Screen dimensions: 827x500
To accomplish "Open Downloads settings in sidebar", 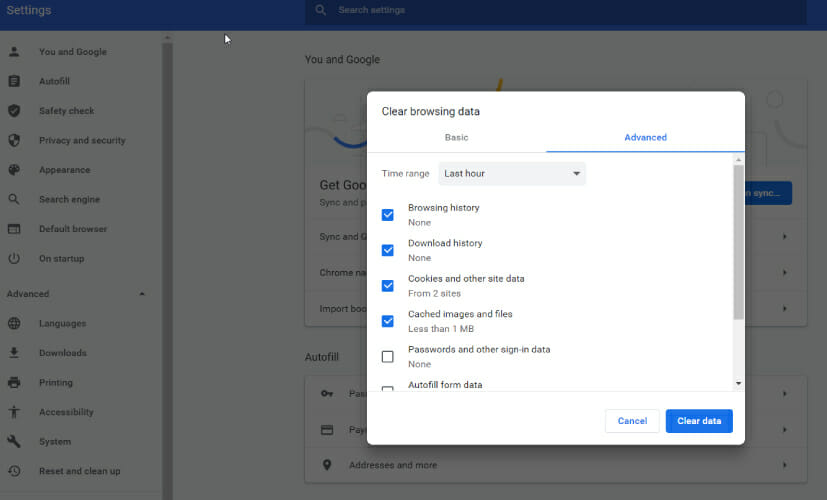I will [62, 353].
